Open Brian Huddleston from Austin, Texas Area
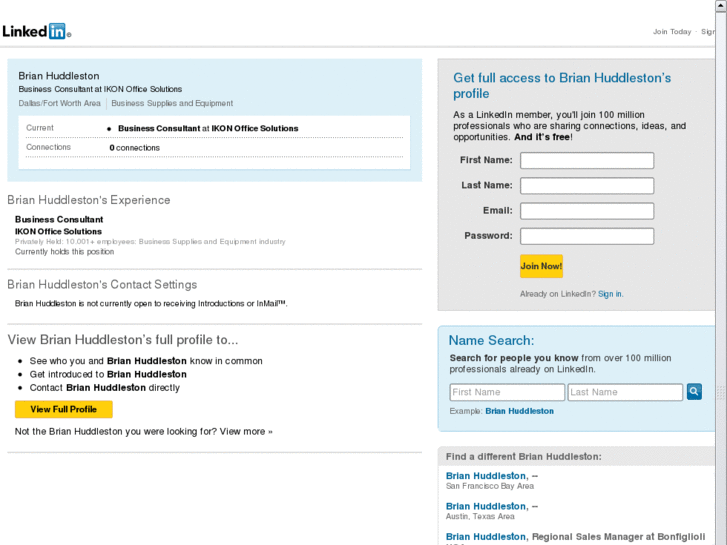 [486, 506]
